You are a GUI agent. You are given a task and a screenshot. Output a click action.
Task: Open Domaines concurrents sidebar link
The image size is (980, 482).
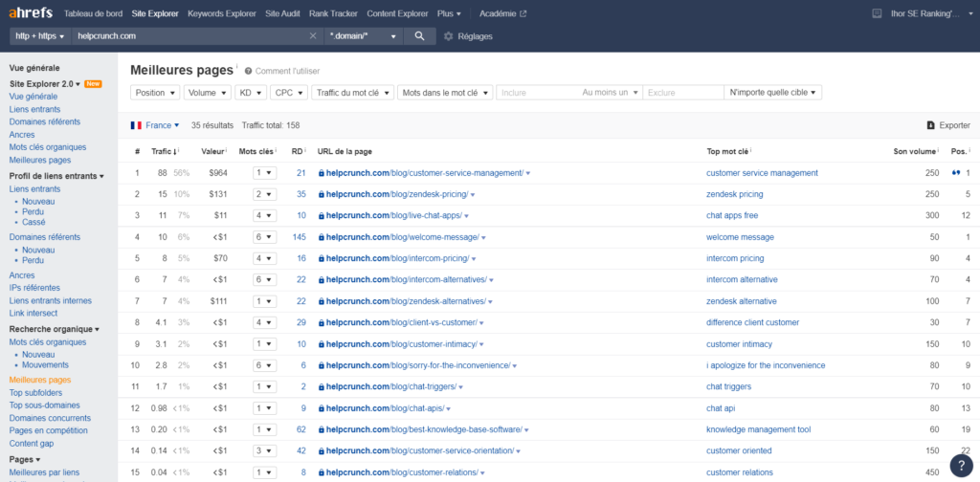coord(50,418)
